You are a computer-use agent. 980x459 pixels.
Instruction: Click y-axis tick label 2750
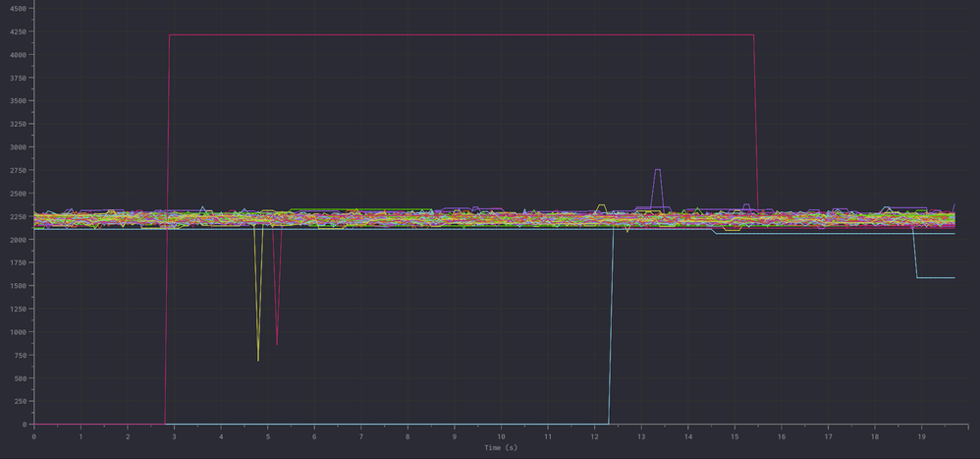pos(18,171)
